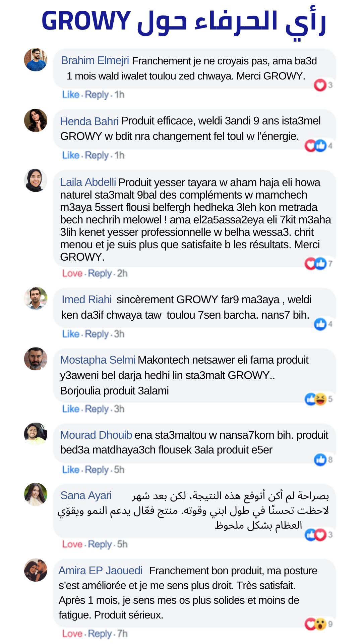This screenshot has width=362, height=644.
Task: Like Mourad Dhouib's comment
Action: coord(71,470)
